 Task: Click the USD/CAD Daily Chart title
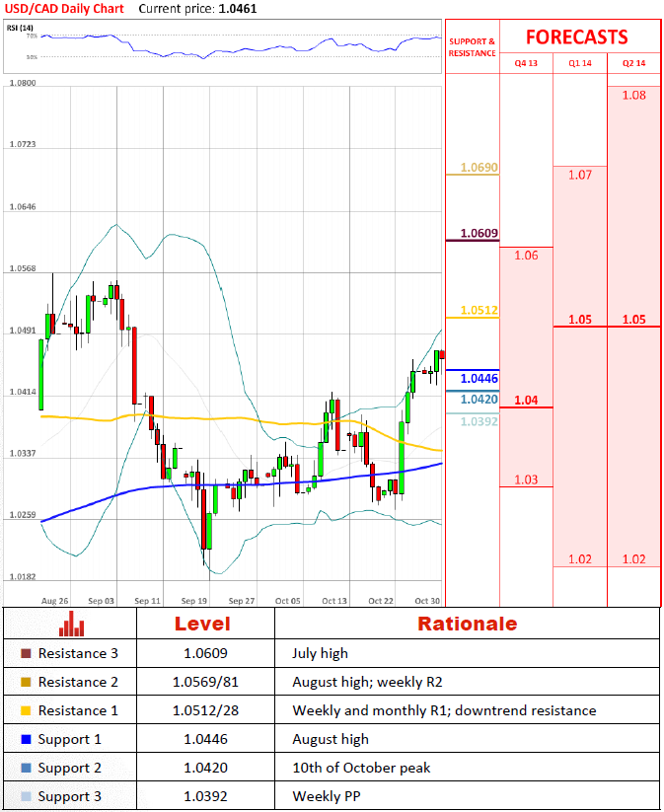65,8
